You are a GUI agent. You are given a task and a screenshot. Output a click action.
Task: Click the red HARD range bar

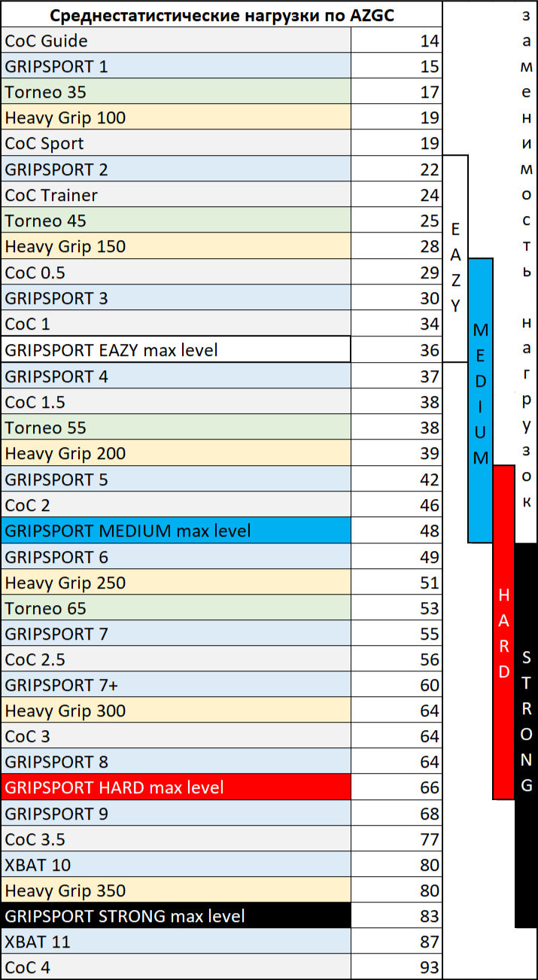[x=504, y=632]
